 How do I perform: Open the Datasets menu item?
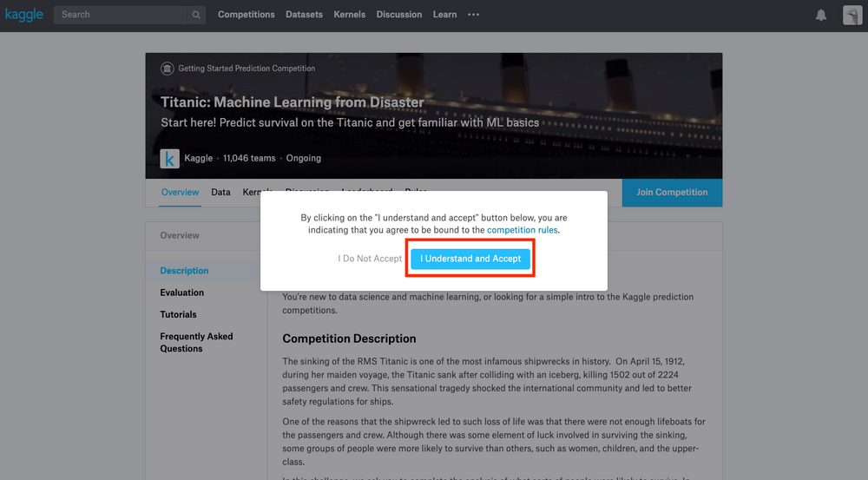tap(304, 15)
